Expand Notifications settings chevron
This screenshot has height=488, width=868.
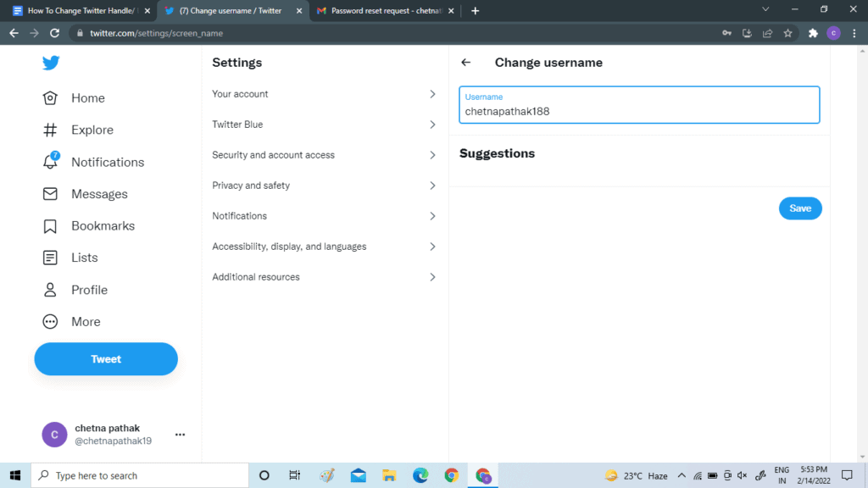point(432,216)
